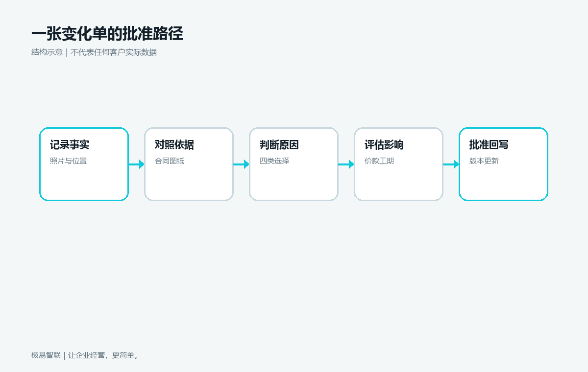Click the 价款工期 subtitle text
588x372 pixels.
click(379, 161)
